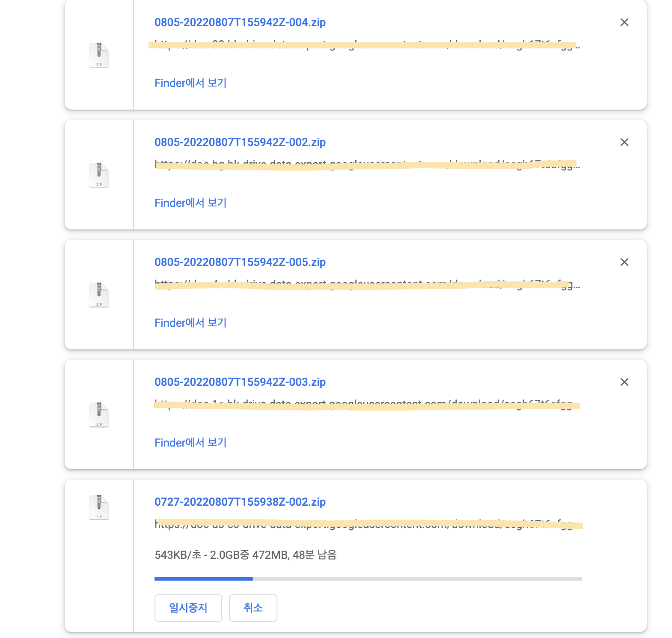
Task: Click ZIP file icon for 0805-...-002.zip
Action: (x=99, y=175)
